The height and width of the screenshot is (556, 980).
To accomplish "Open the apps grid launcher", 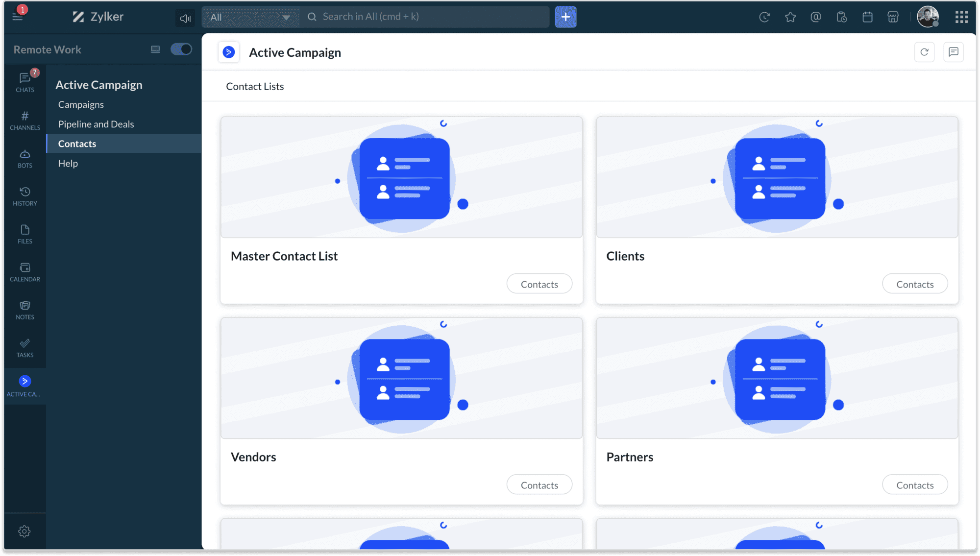I will click(x=961, y=17).
